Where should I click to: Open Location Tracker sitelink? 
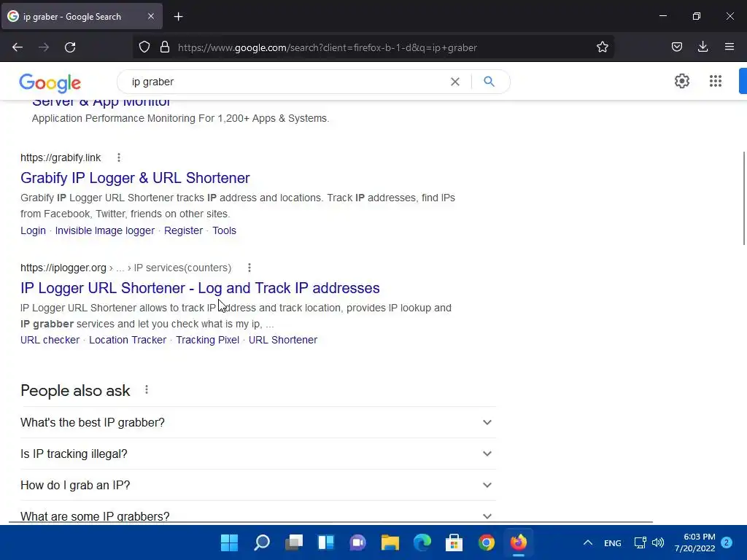128,340
